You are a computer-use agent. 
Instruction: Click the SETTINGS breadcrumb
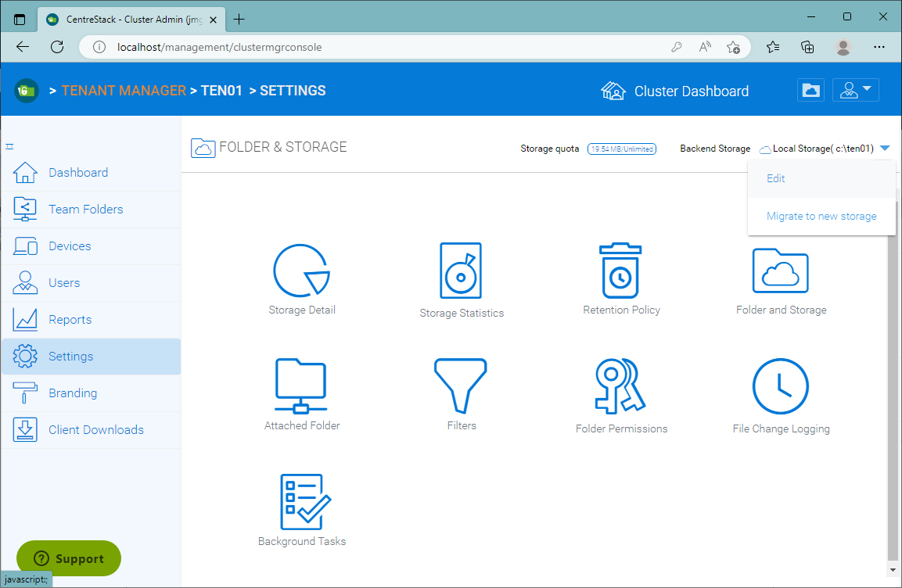tap(293, 91)
